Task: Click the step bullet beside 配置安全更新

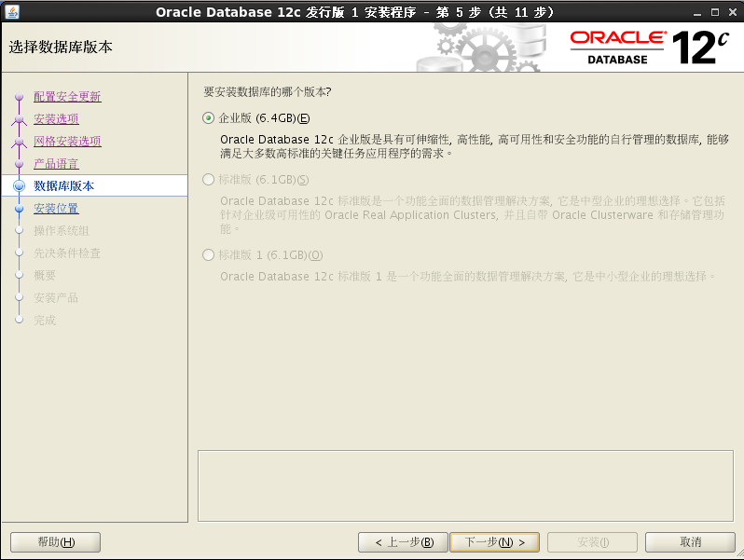Action: click(19, 97)
